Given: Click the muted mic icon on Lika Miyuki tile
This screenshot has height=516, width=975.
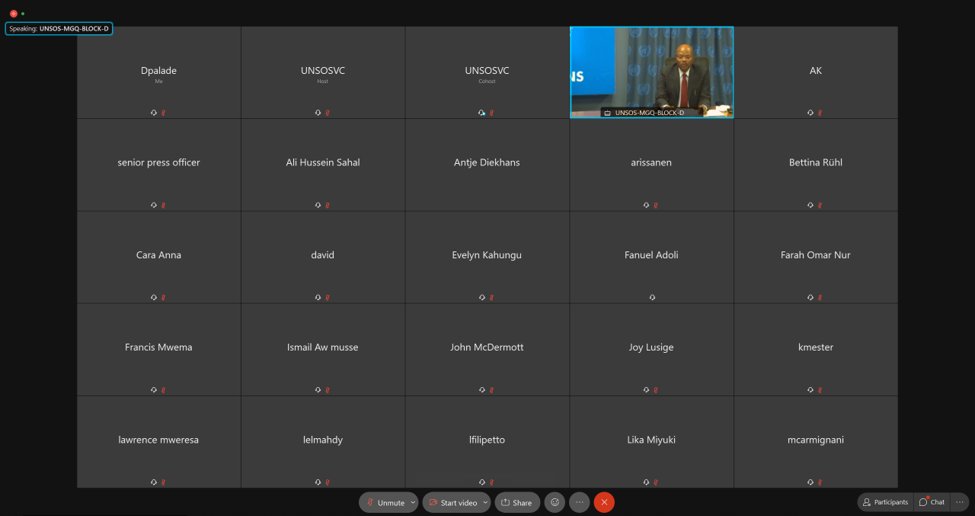Looking at the screenshot, I should (656, 482).
